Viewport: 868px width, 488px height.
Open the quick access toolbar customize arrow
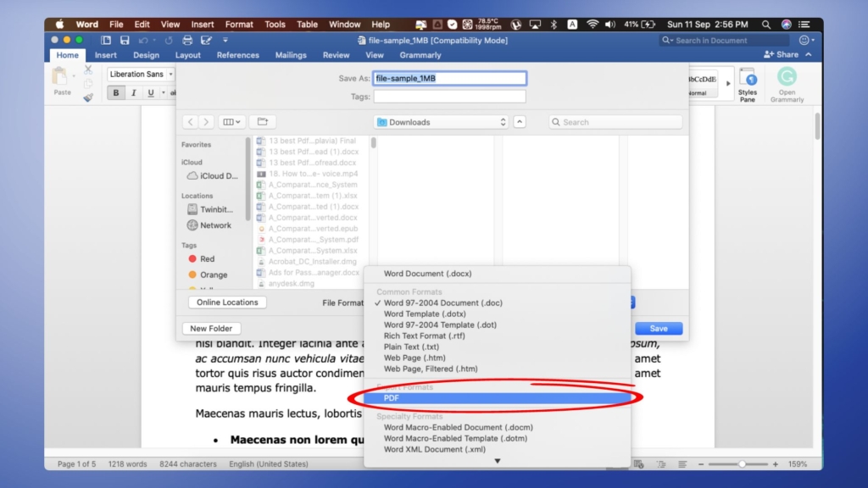click(225, 40)
